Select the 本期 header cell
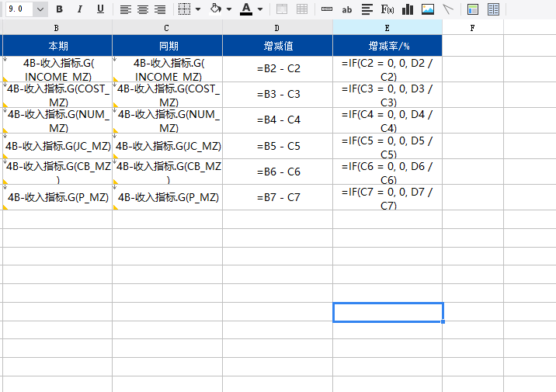The image size is (556, 392). (57, 46)
